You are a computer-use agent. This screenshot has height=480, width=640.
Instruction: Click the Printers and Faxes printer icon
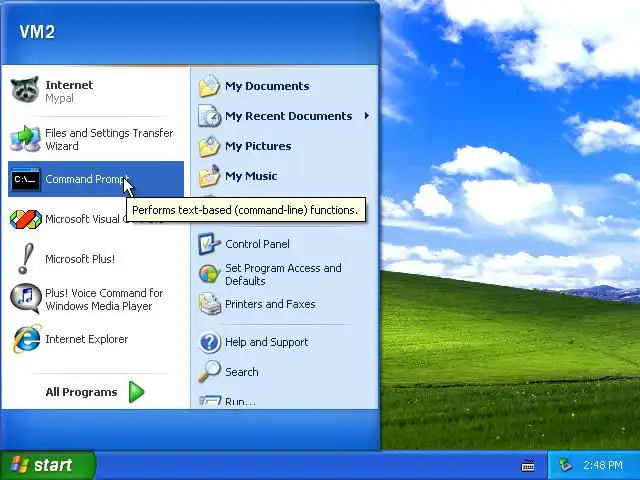tap(209, 304)
